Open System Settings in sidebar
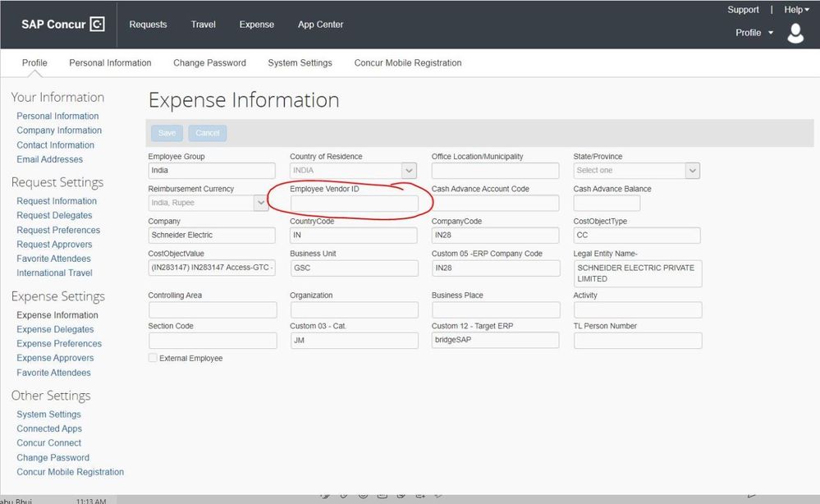820x504 pixels. 48,414
